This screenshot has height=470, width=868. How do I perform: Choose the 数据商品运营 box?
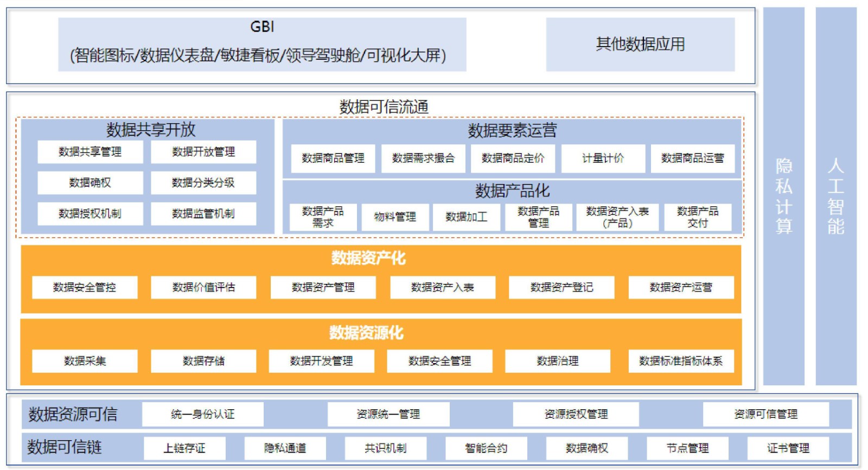[693, 158]
